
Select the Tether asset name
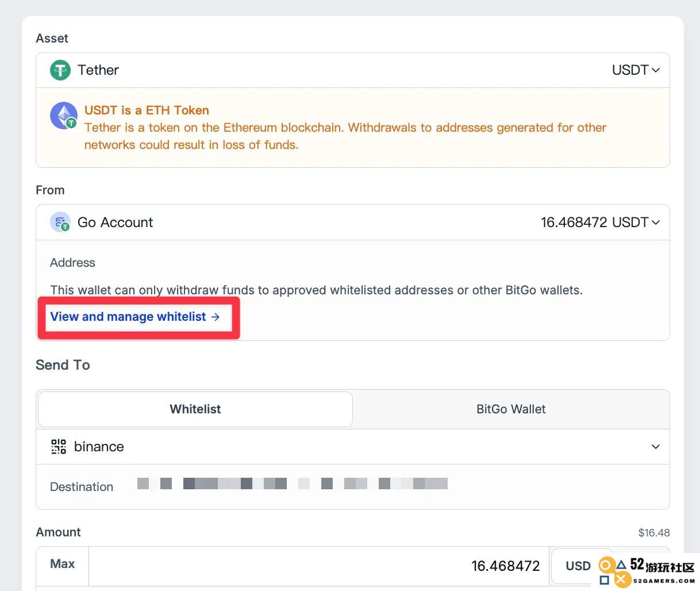(x=98, y=70)
